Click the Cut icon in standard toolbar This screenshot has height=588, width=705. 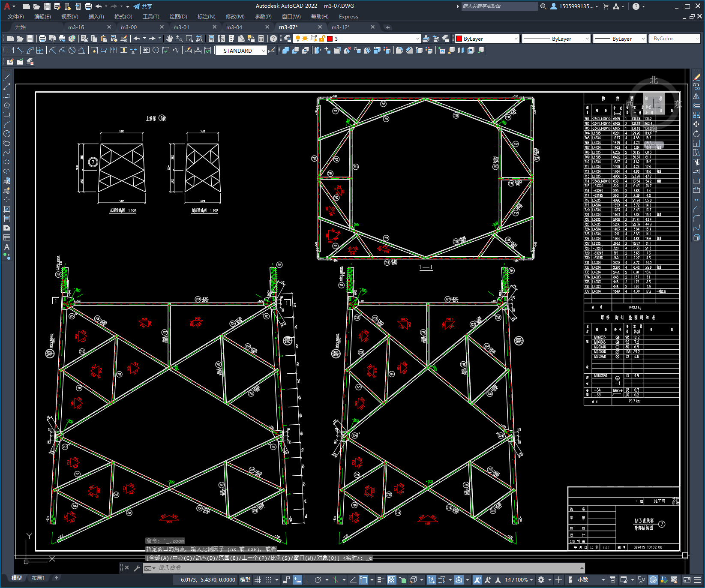tap(84, 39)
